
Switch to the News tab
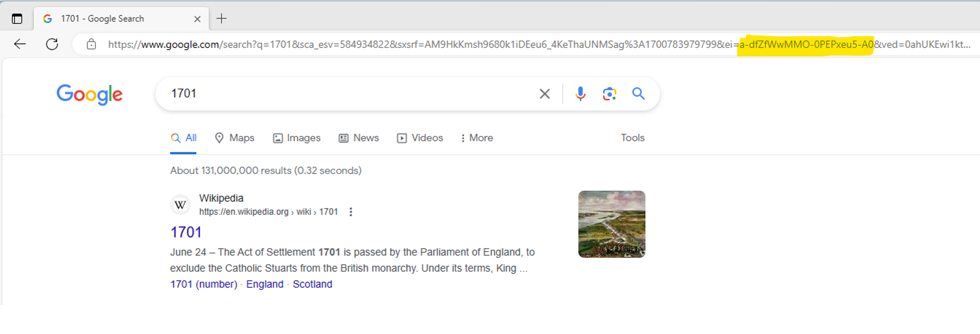pyautogui.click(x=359, y=138)
